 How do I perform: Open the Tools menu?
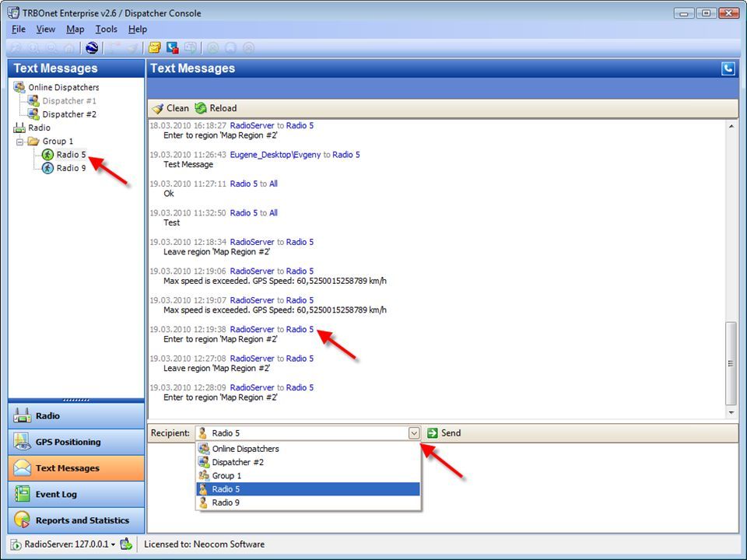[107, 29]
